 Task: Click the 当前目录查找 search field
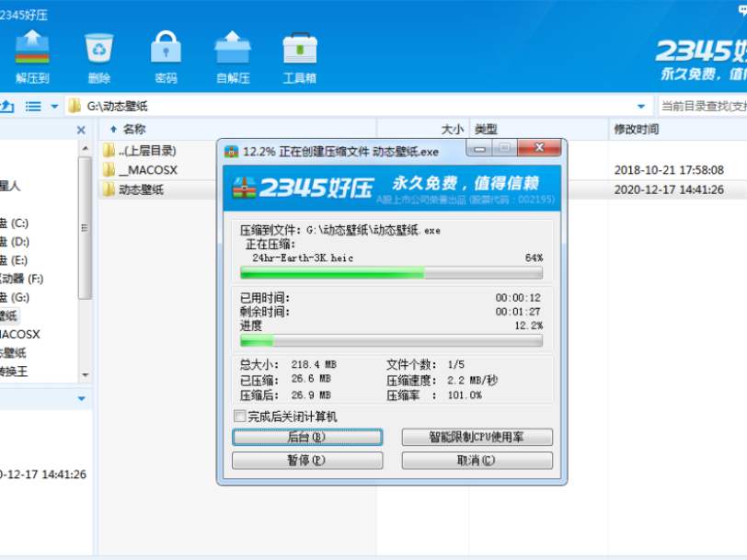coord(702,106)
